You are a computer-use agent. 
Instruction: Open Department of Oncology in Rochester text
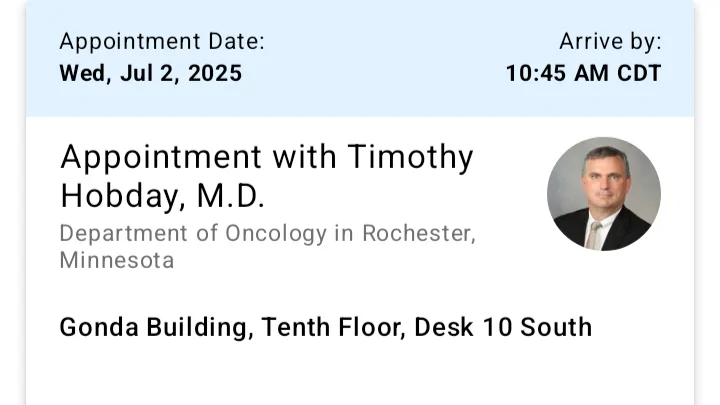click(x=268, y=233)
